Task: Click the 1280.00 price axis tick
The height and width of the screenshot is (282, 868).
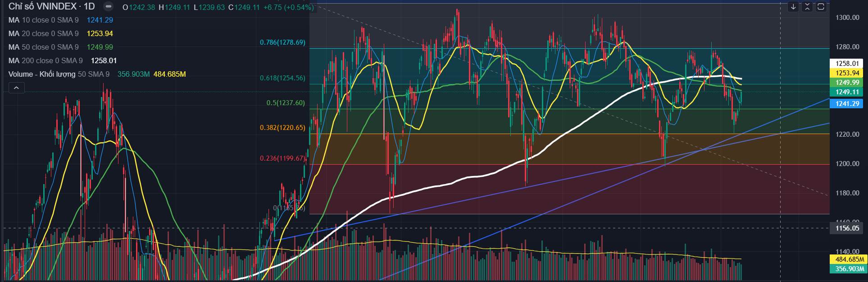Action: pos(848,47)
